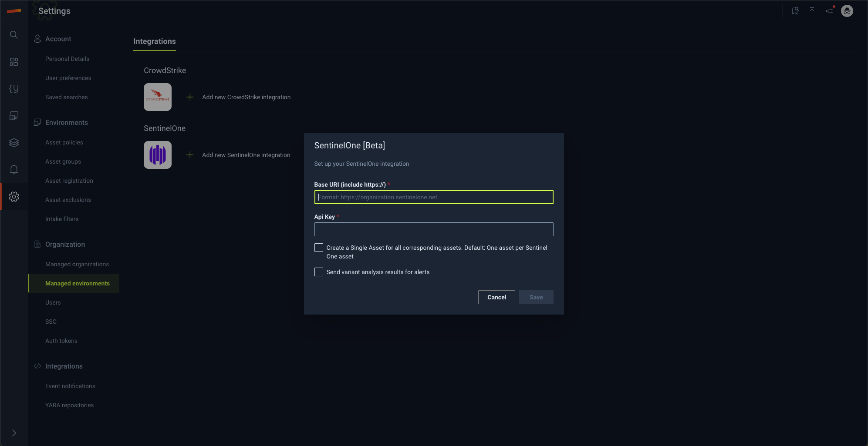This screenshot has height=446, width=868.
Task: Focus the Base URI input field
Action: pyautogui.click(x=434, y=197)
